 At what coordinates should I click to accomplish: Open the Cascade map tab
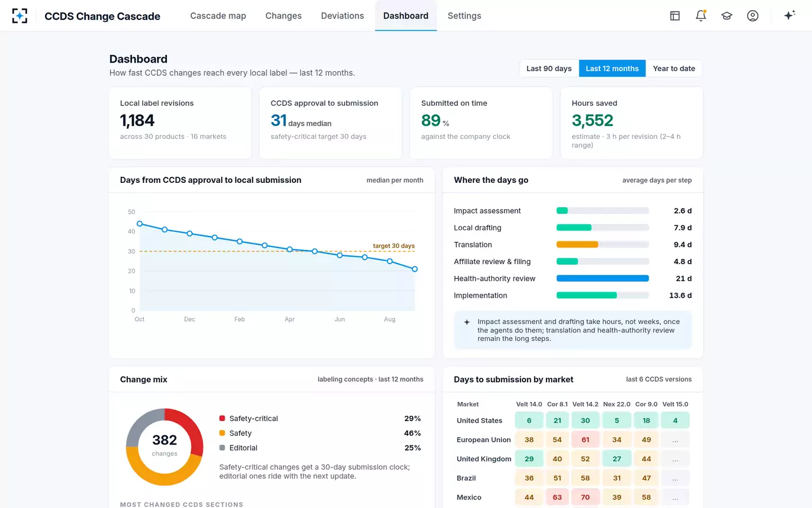point(218,16)
